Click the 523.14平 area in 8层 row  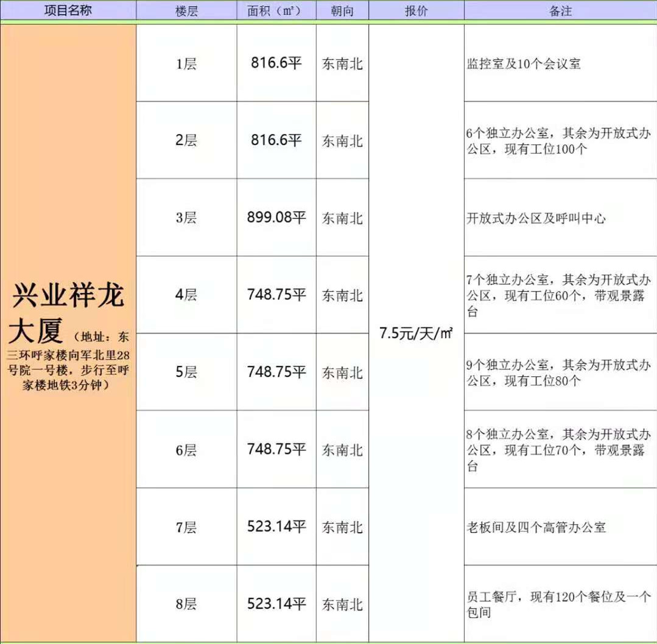276,604
